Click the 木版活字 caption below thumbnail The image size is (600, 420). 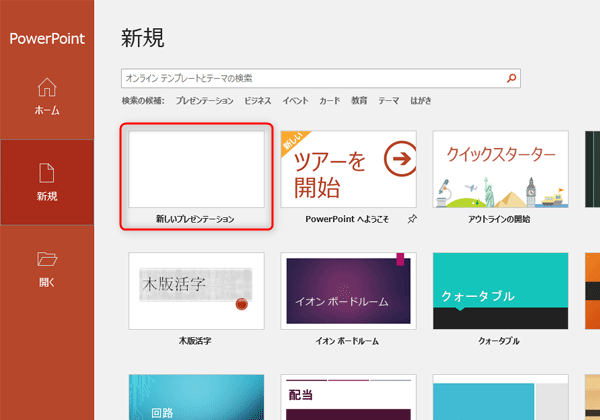point(195,341)
